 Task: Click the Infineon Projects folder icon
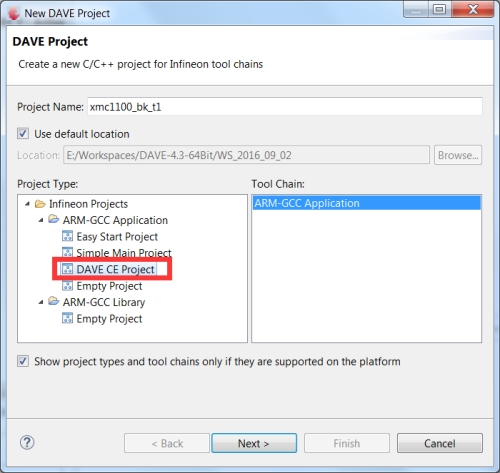click(40, 204)
